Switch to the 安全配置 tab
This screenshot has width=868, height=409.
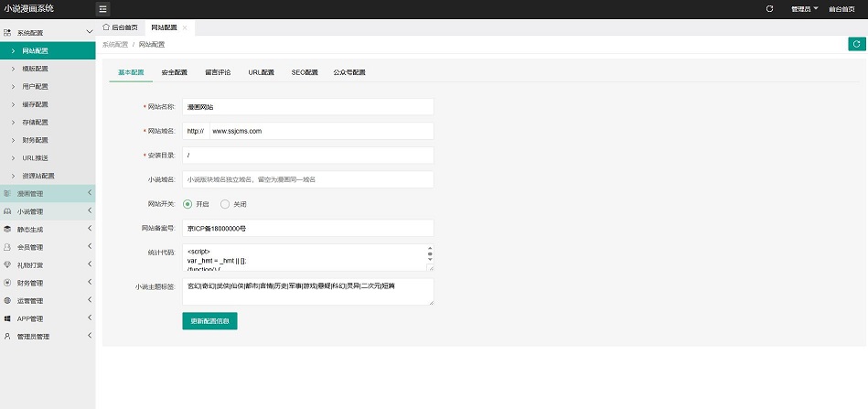(174, 71)
